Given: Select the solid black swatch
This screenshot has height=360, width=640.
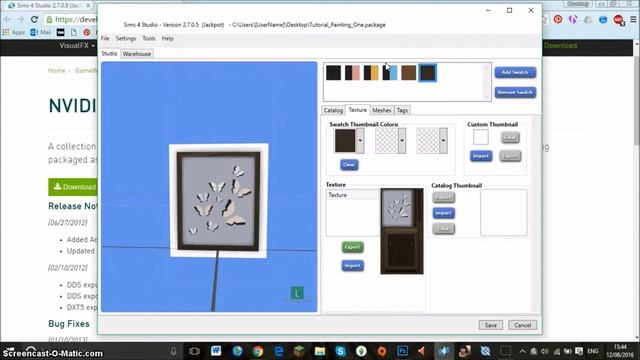Looking at the screenshot, I should (333, 73).
